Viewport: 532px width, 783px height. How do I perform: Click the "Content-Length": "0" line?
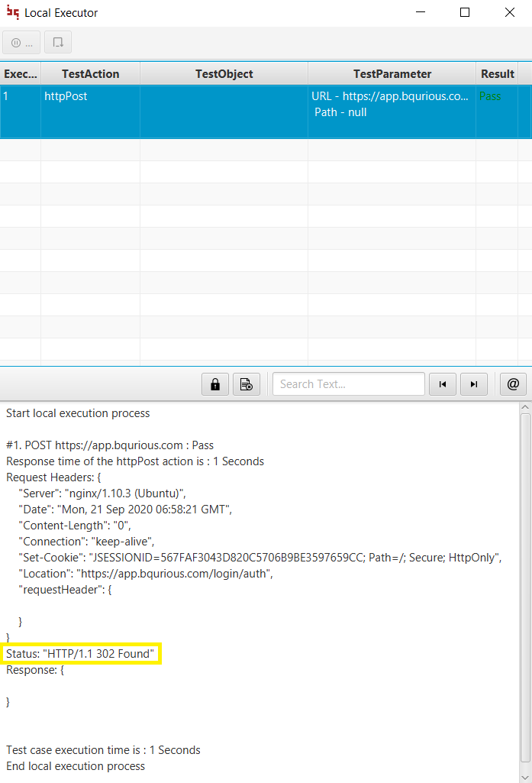(75, 526)
